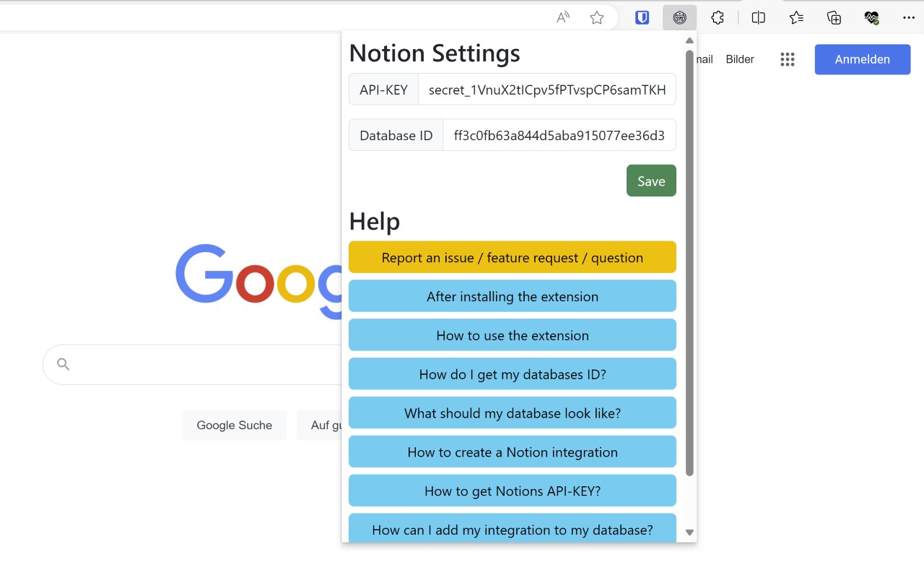Viewport: 924px width, 578px height.
Task: Click the popup scrollbar up arrow
Action: point(689,40)
